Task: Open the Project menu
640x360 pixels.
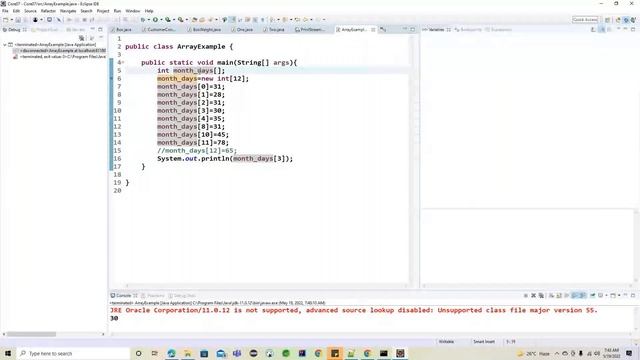Action: (x=103, y=11)
